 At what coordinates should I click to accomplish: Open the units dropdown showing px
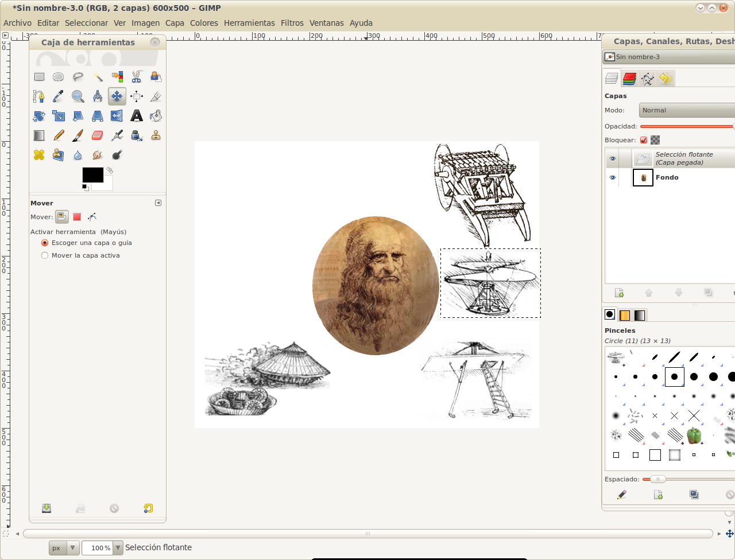[64, 547]
